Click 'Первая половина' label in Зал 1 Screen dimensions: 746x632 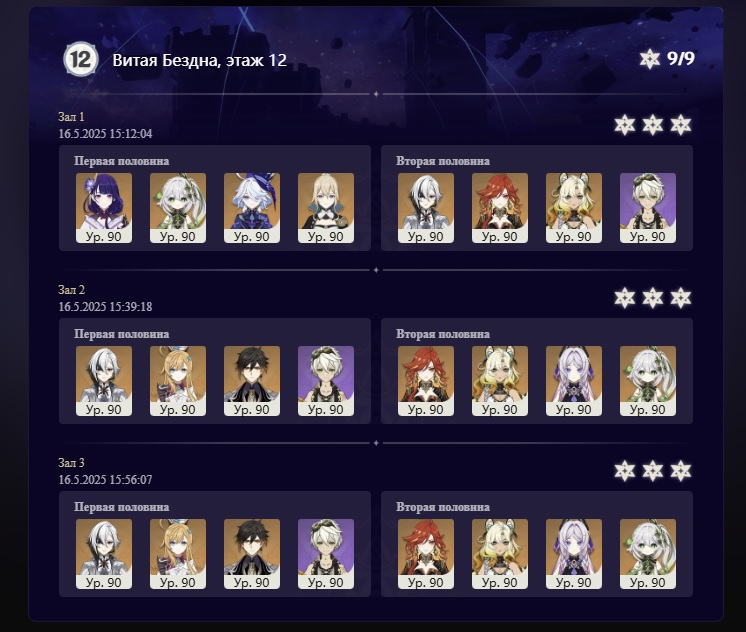pyautogui.click(x=121, y=161)
